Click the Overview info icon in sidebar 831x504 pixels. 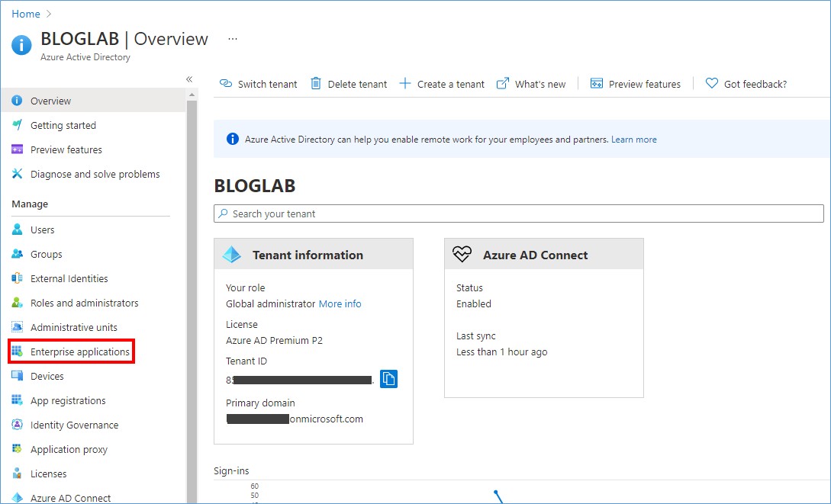(17, 101)
